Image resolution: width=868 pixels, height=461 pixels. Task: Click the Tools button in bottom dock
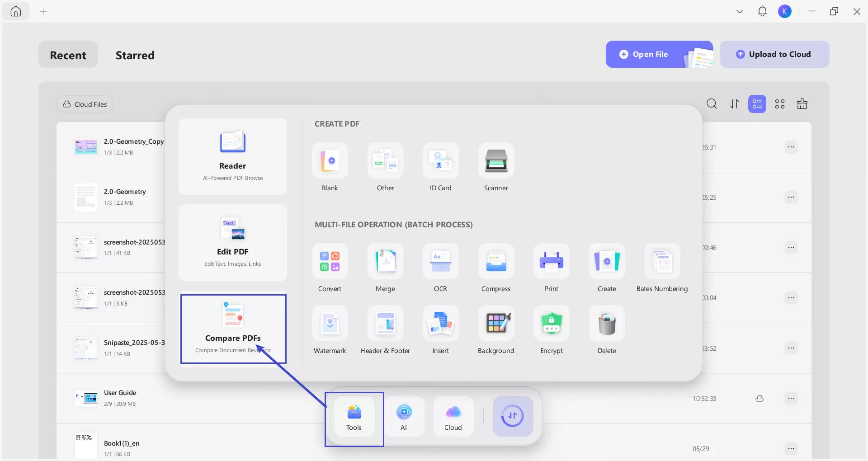(x=354, y=417)
